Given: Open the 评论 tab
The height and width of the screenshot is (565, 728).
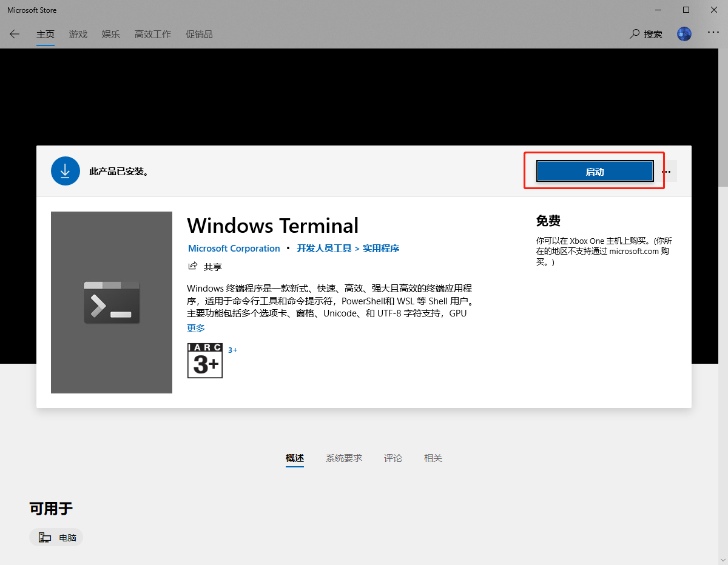Looking at the screenshot, I should (393, 458).
